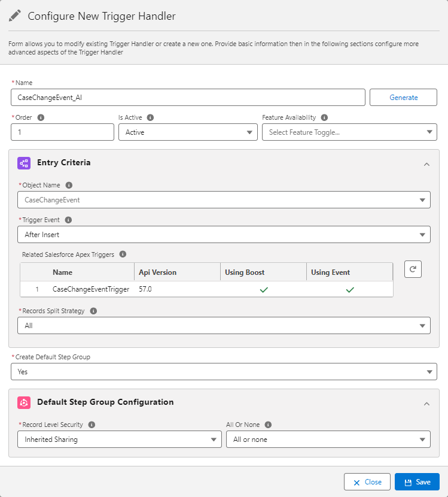Click inside the Name input field
Screen dimensions: 448x497
179,97
